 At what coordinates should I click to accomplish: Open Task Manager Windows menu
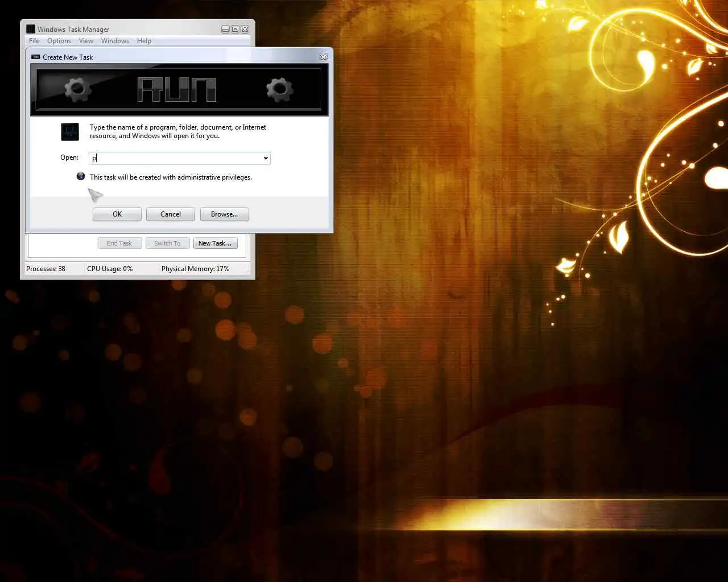(115, 41)
